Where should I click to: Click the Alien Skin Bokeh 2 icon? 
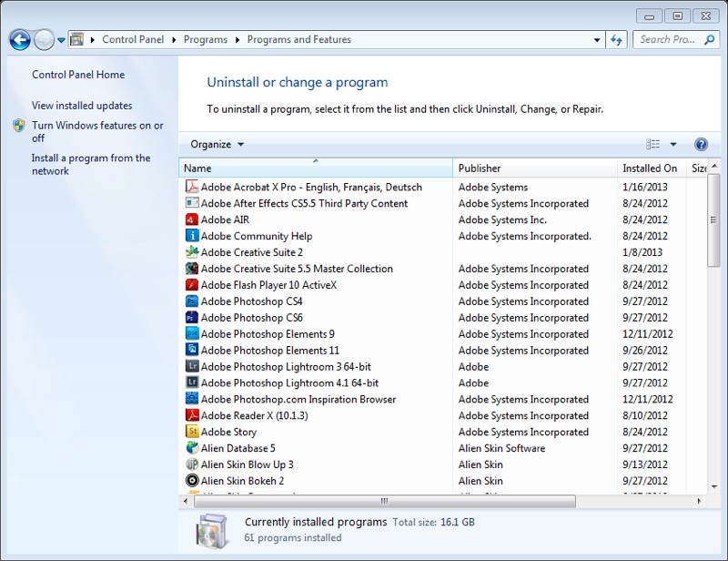tap(192, 482)
